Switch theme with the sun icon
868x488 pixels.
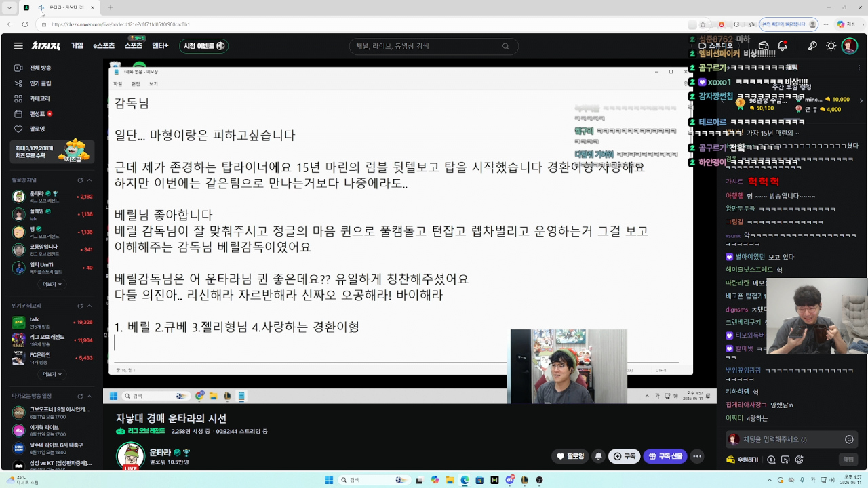pyautogui.click(x=831, y=46)
